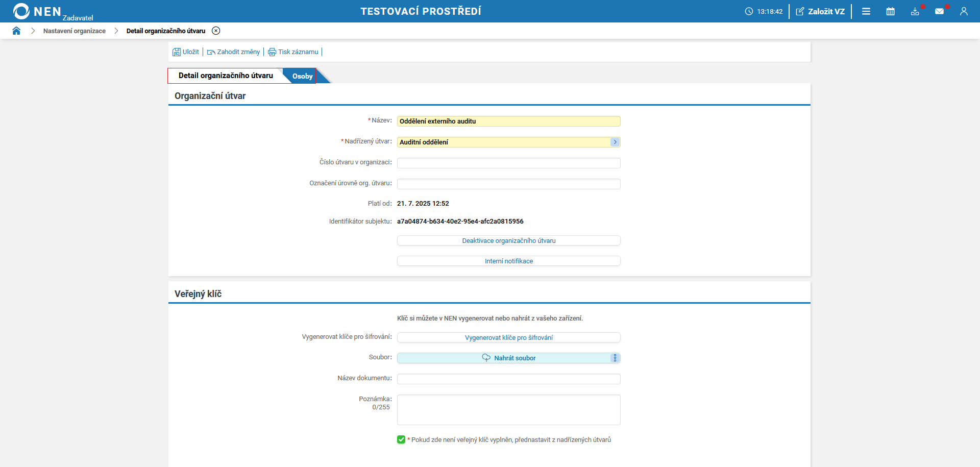Open the Nadřízený útvar chooser arrow

615,142
